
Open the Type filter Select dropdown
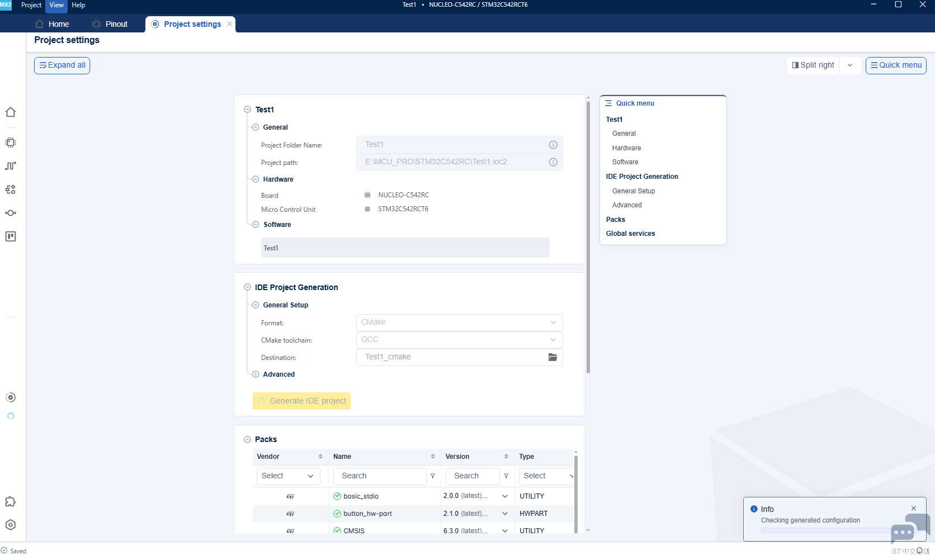point(546,476)
